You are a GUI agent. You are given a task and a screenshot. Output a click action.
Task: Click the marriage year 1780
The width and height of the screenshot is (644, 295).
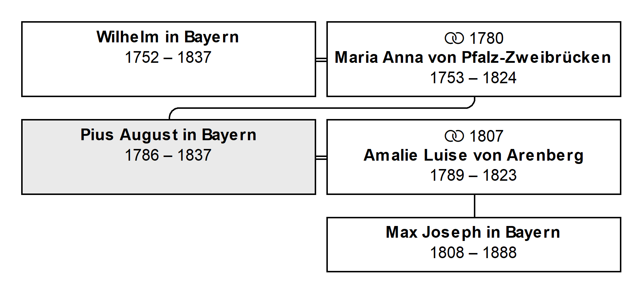pos(486,38)
